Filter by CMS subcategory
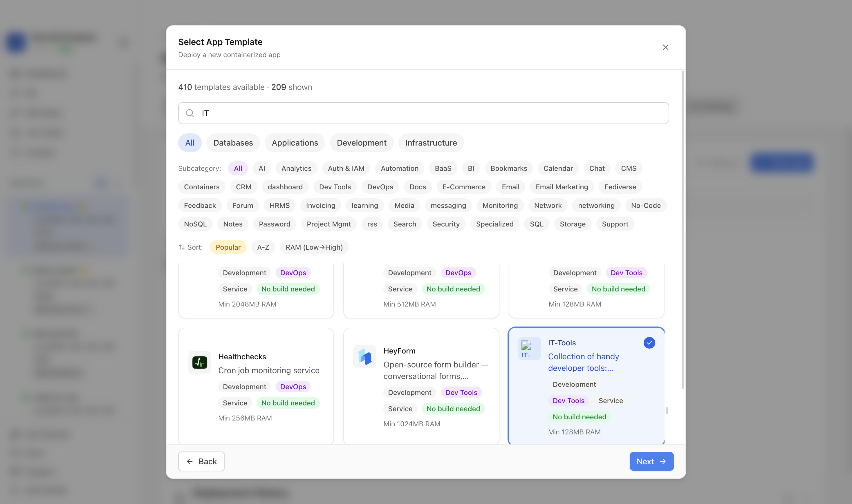 (628, 168)
